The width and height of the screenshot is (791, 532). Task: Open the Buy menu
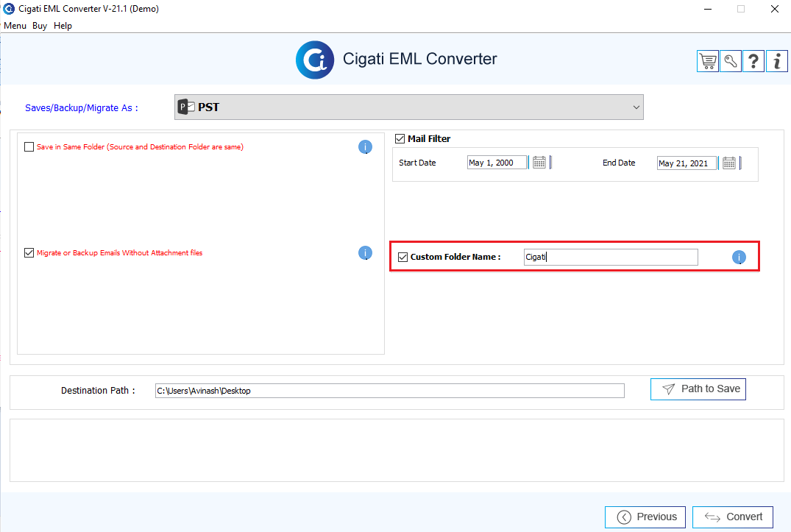click(x=40, y=26)
